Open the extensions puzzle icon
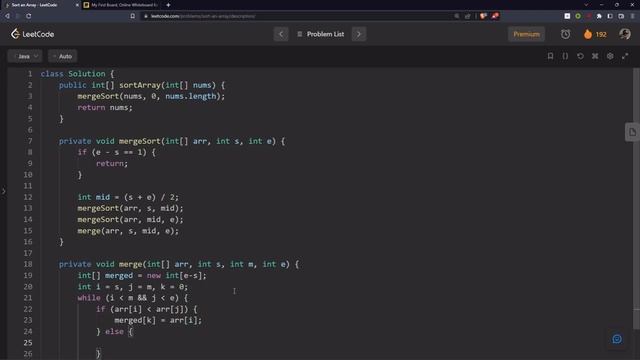 [x=599, y=16]
